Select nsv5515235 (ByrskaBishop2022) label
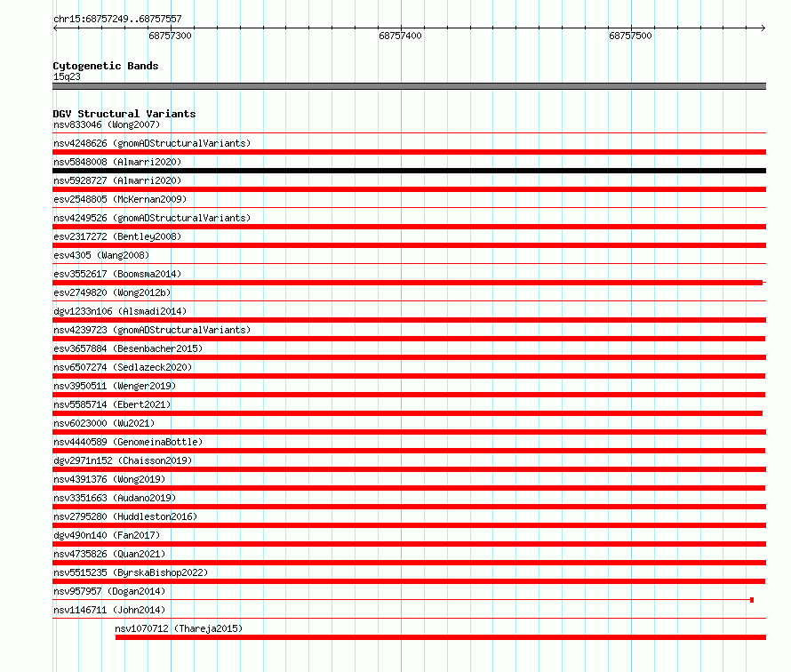 pyautogui.click(x=131, y=572)
